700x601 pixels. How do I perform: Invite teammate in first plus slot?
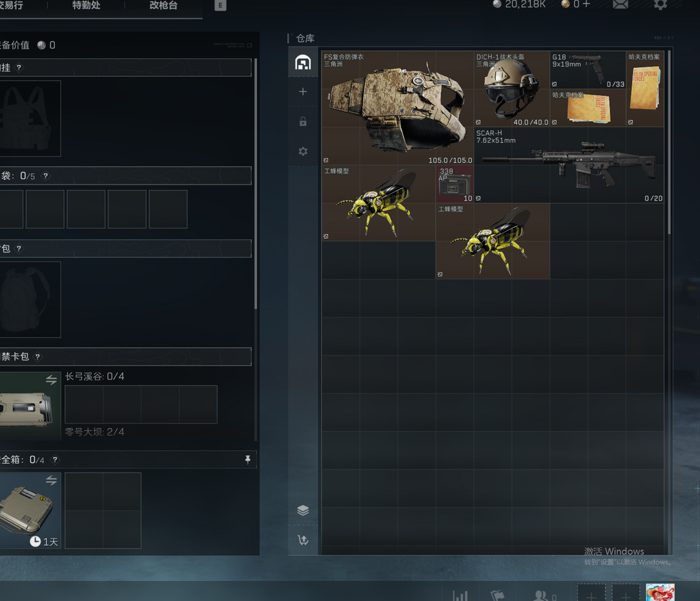(592, 593)
